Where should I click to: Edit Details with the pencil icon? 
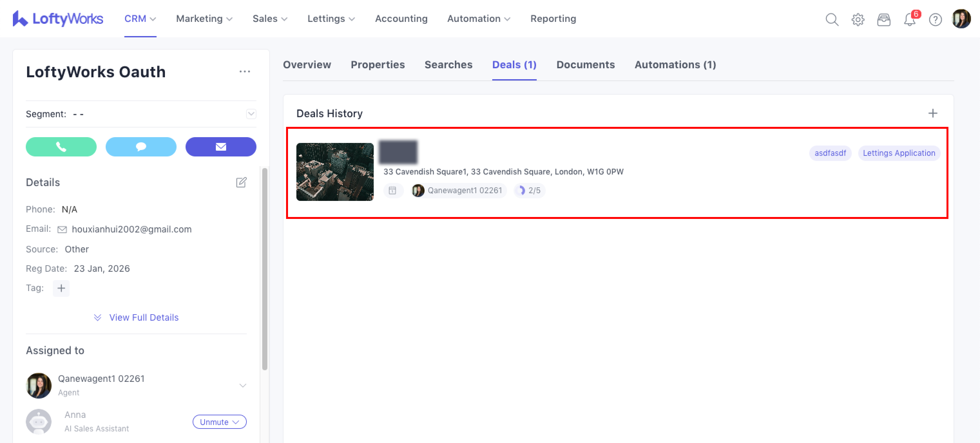tap(241, 183)
